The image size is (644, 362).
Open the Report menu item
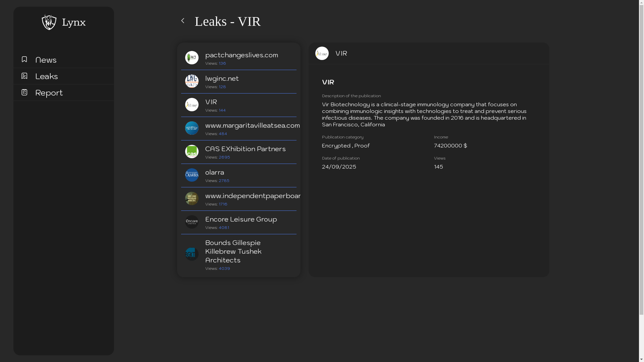click(x=49, y=93)
